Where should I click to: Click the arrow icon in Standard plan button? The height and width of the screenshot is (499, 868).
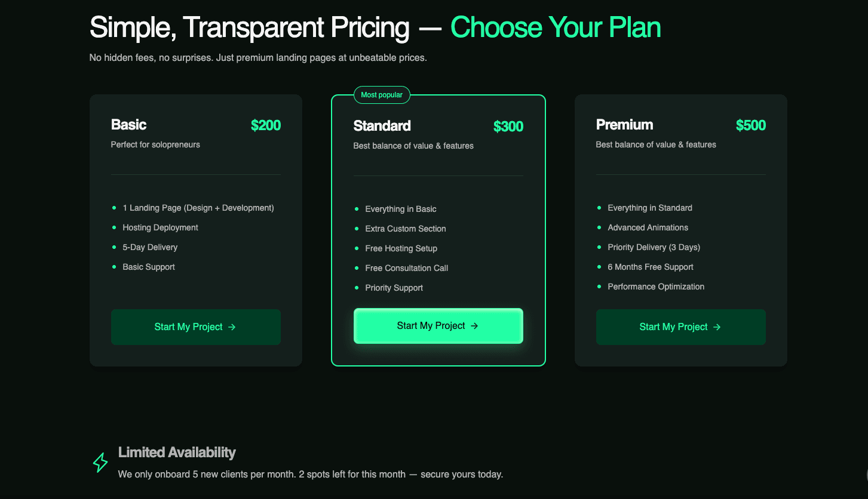pyautogui.click(x=474, y=326)
